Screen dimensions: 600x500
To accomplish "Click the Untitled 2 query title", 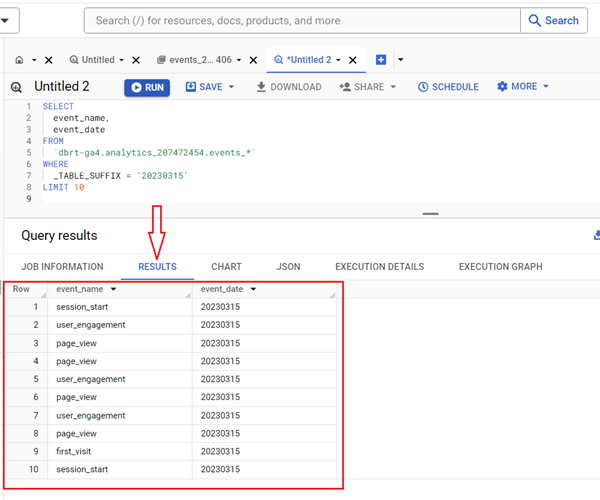I will point(62,86).
